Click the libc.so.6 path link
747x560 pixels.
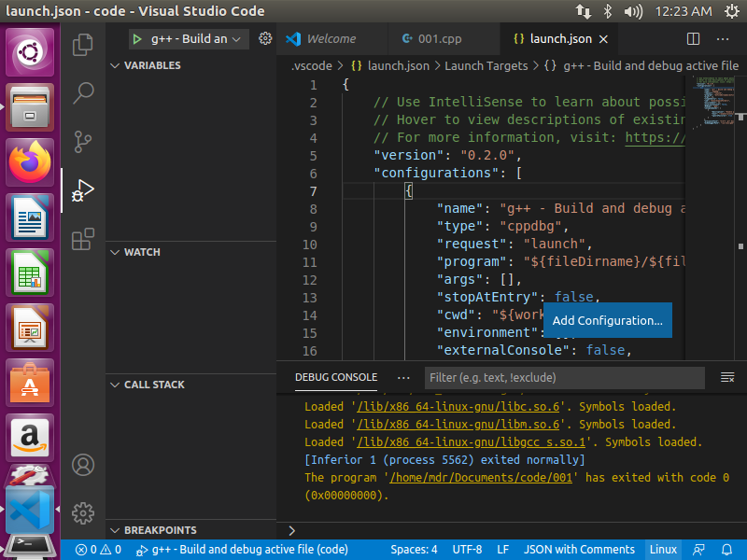458,407
